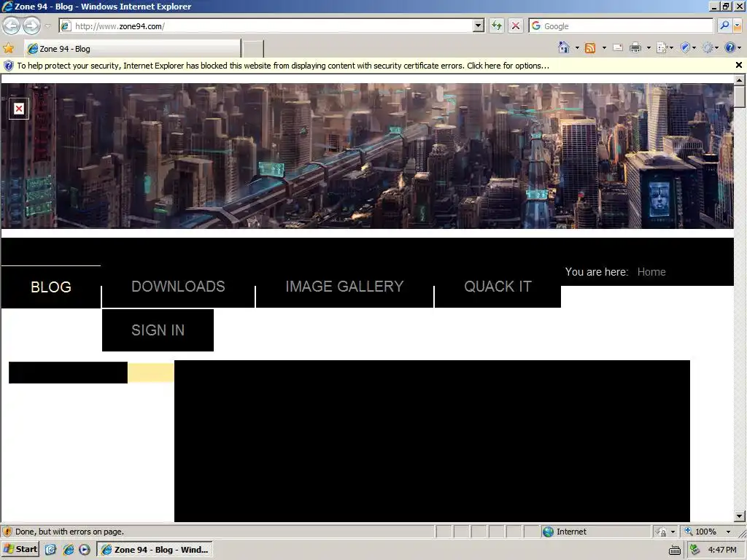Select the Zone 94 - Blog taskbar button

155,550
